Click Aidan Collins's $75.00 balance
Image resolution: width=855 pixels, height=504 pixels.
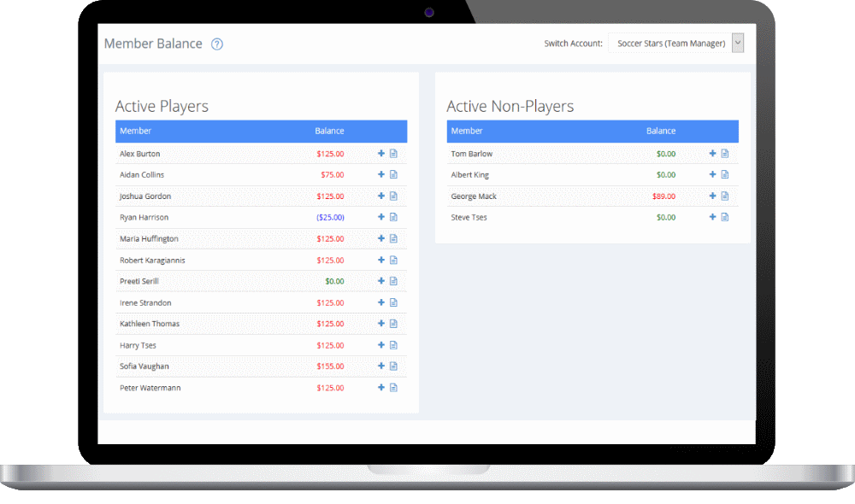click(333, 175)
